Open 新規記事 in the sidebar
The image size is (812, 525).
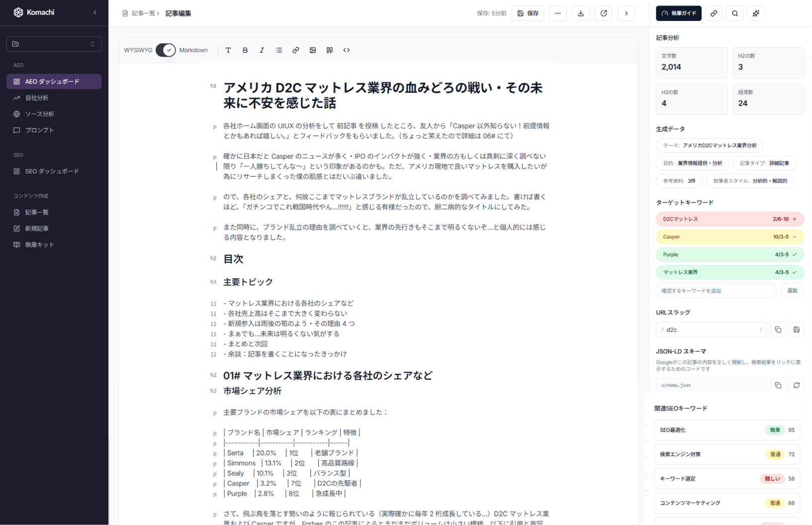[x=54, y=228]
